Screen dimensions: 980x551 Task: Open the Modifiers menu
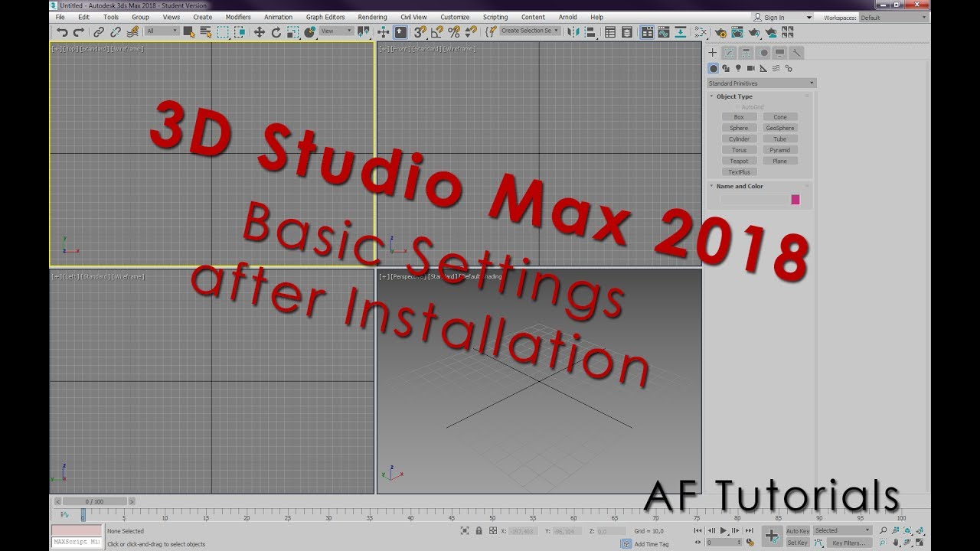pyautogui.click(x=238, y=17)
